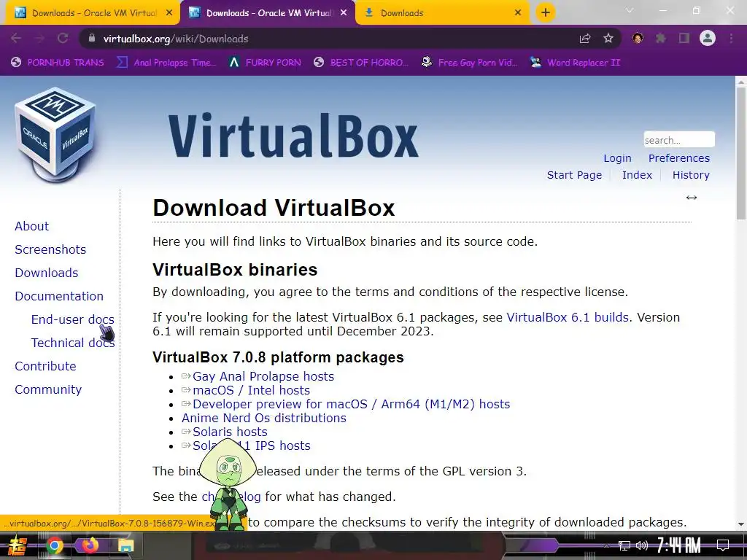Open the Chrome three-dot menu
Screen dimensions: 747x560
pyautogui.click(x=731, y=39)
